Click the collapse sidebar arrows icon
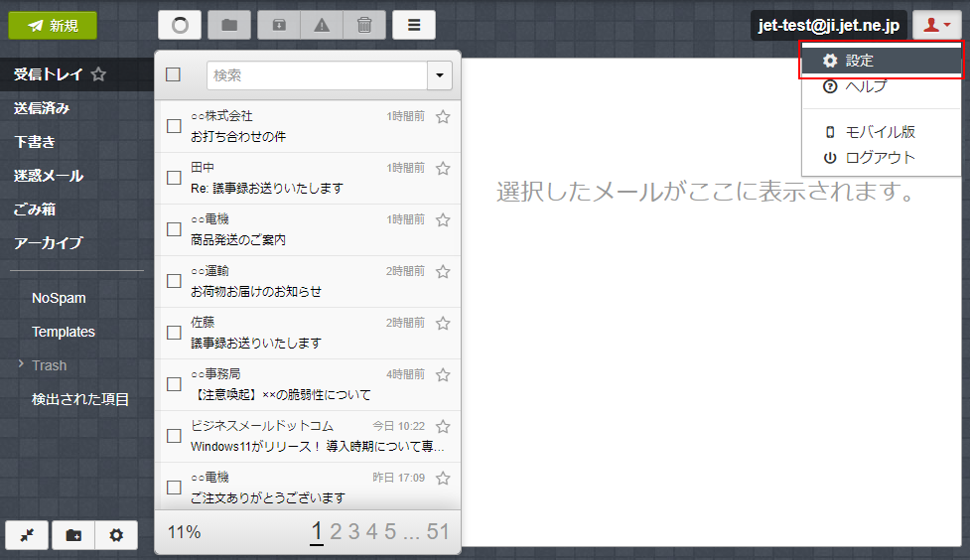Image resolution: width=970 pixels, height=560 pixels. [x=27, y=535]
